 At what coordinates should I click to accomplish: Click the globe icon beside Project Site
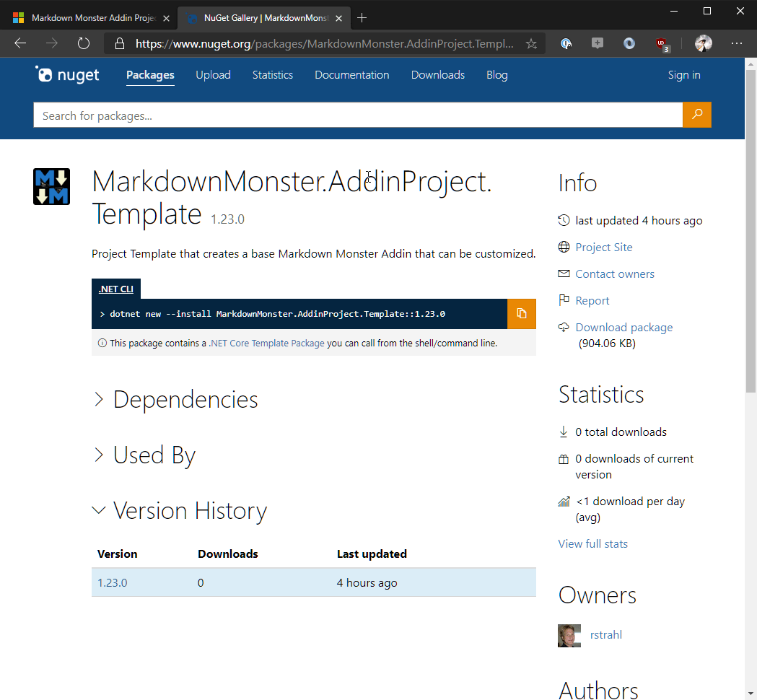[564, 248]
